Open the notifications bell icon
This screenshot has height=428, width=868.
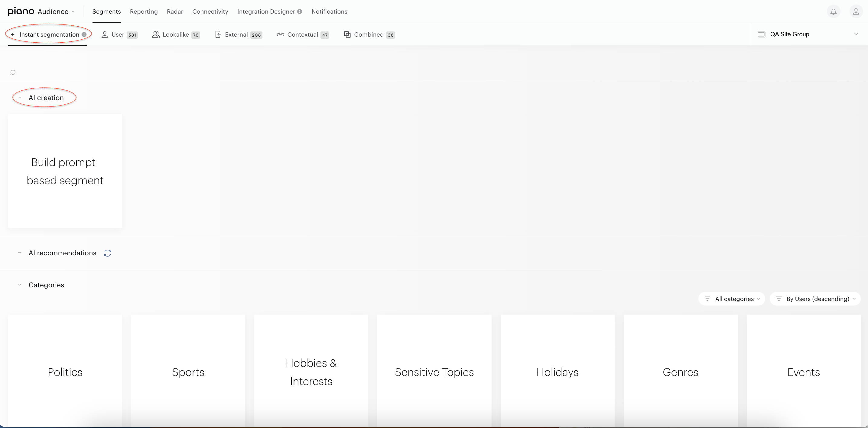pos(833,12)
